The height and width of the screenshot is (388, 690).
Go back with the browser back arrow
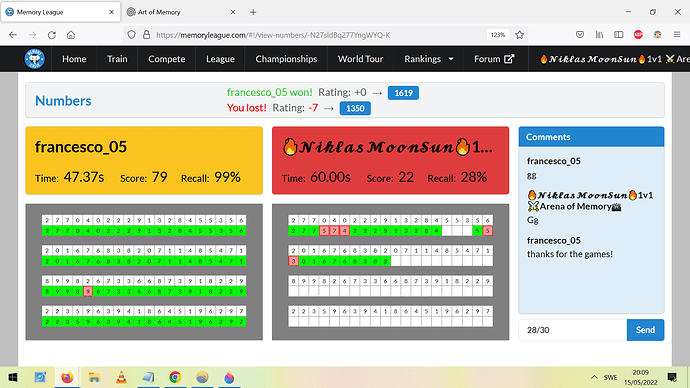coord(13,35)
